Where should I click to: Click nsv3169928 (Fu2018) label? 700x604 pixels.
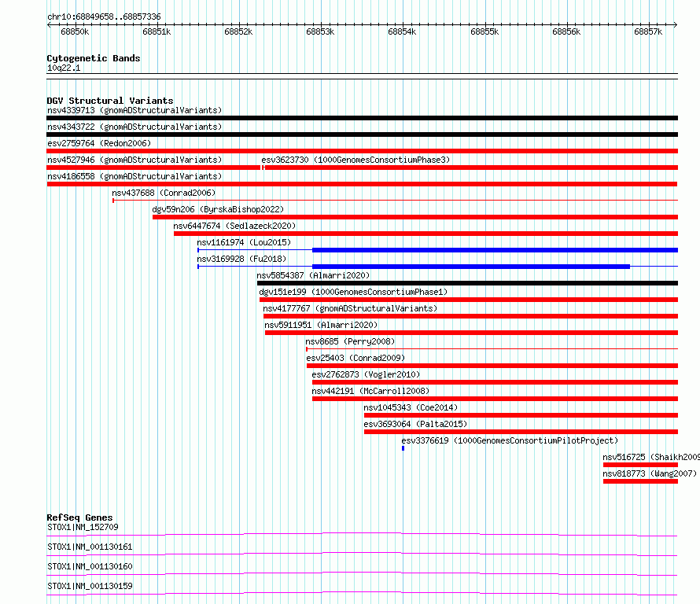[x=241, y=259]
